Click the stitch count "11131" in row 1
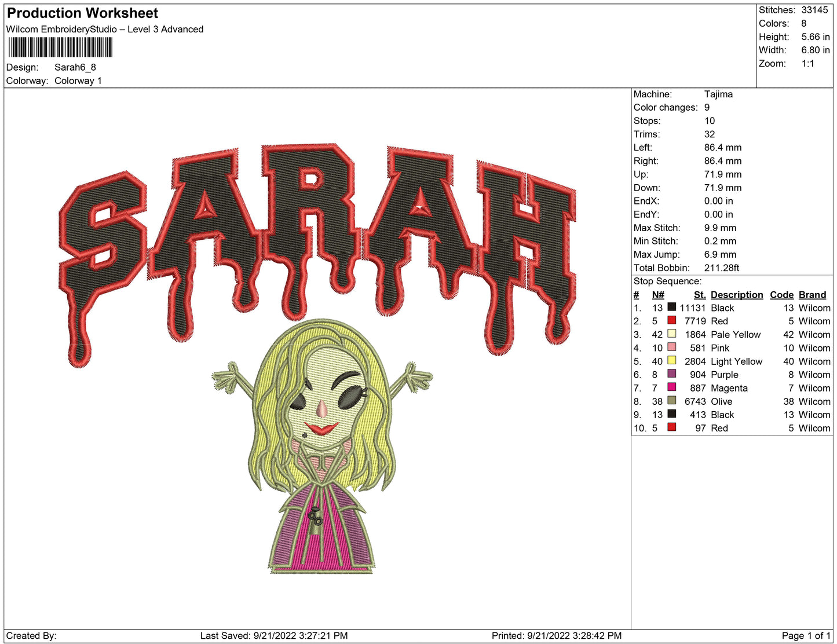Viewport: 837px width, 644px height. coord(693,308)
